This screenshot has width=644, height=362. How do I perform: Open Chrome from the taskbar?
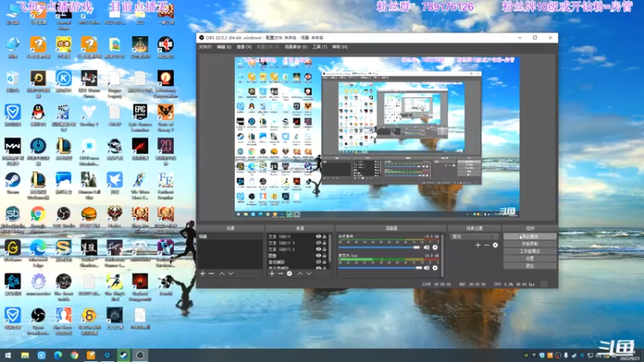click(x=74, y=355)
